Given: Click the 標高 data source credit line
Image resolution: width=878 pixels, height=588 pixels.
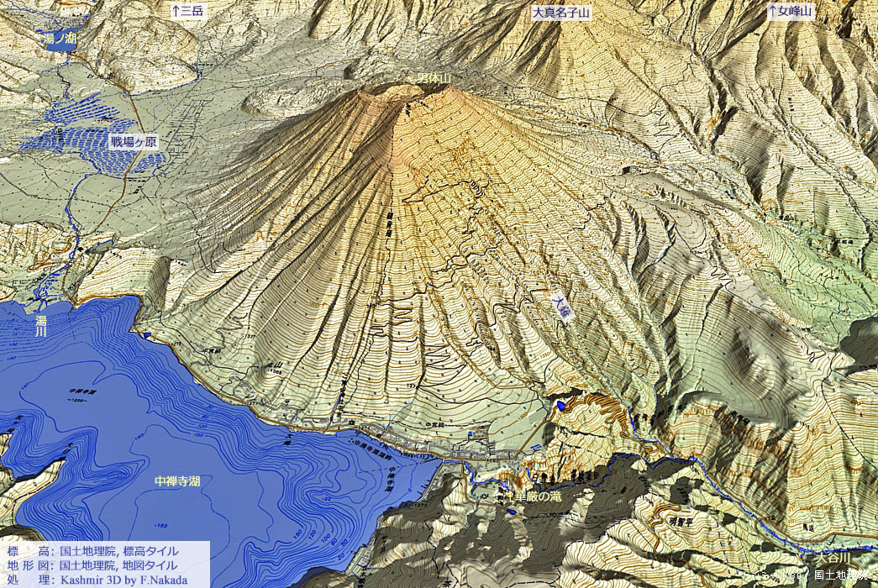Looking at the screenshot, I should (x=92, y=551).
